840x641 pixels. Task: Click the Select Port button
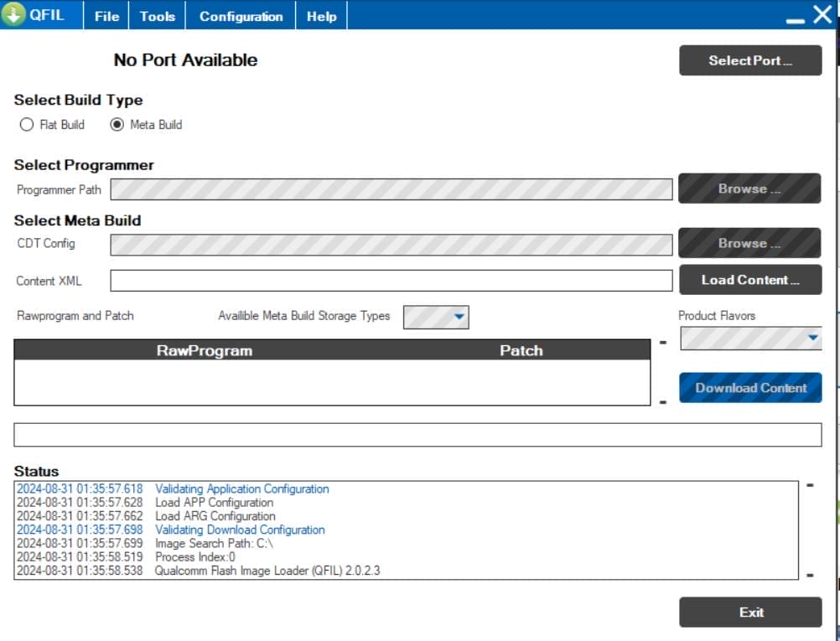click(749, 60)
